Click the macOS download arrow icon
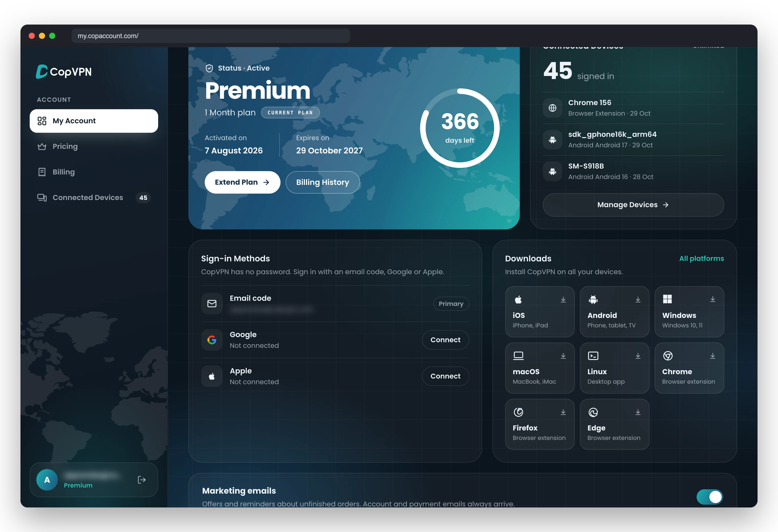Screen dimensions: 778x532 click(563, 356)
